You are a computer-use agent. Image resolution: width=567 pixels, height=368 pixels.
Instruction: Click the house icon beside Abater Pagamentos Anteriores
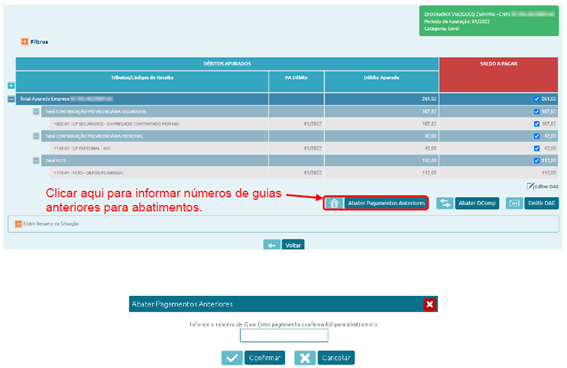334,203
